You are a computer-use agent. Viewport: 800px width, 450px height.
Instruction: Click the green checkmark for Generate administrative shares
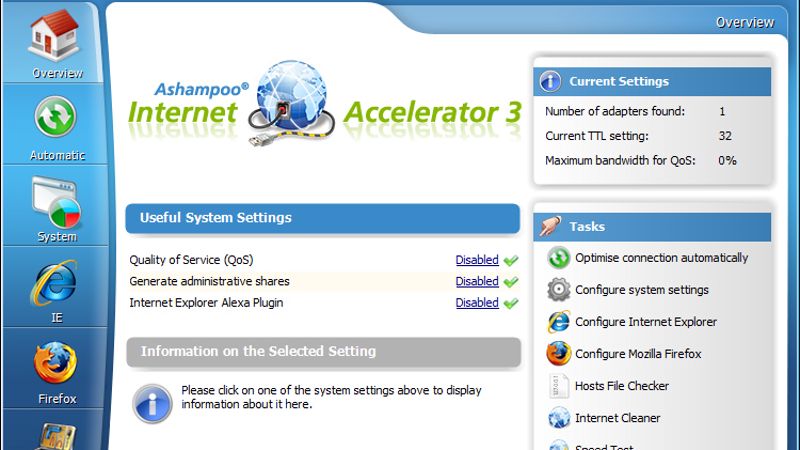click(511, 282)
